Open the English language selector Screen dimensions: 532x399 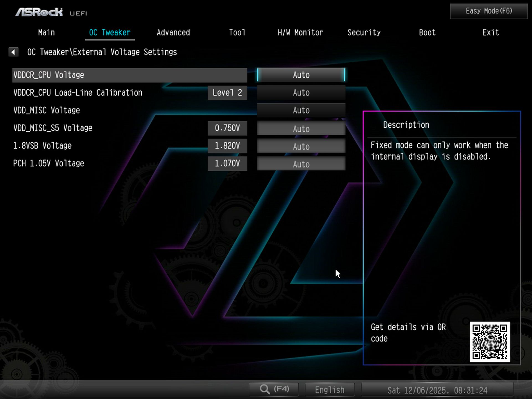[329, 389]
